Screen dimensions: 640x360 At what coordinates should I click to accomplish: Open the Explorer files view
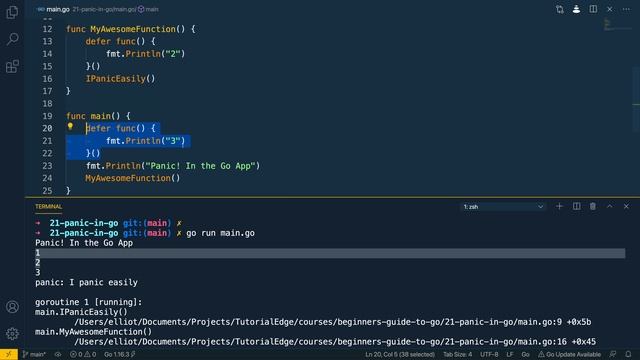pyautogui.click(x=12, y=12)
